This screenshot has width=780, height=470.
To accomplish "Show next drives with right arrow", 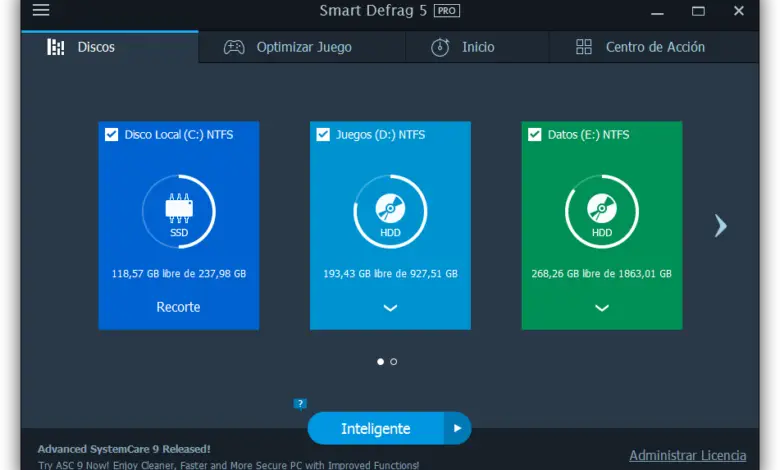I will tap(720, 226).
